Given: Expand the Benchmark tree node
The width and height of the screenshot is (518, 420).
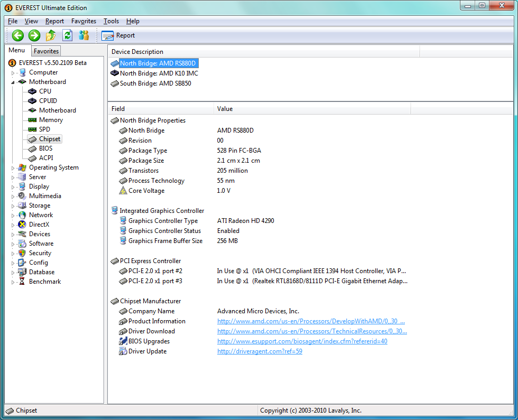Looking at the screenshot, I should 13,282.
